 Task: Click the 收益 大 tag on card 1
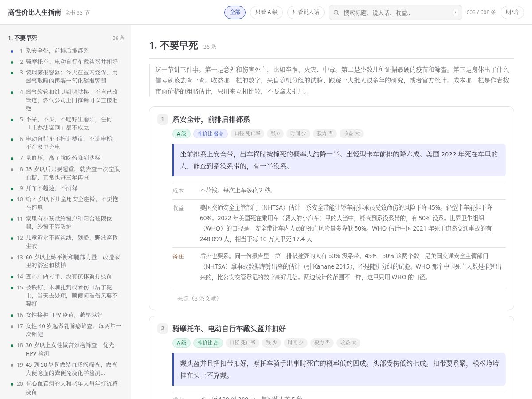click(x=352, y=133)
